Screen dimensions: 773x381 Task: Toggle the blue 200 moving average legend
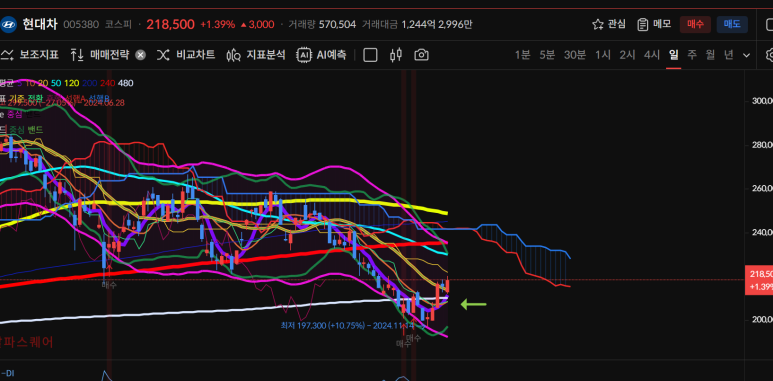tap(90, 83)
